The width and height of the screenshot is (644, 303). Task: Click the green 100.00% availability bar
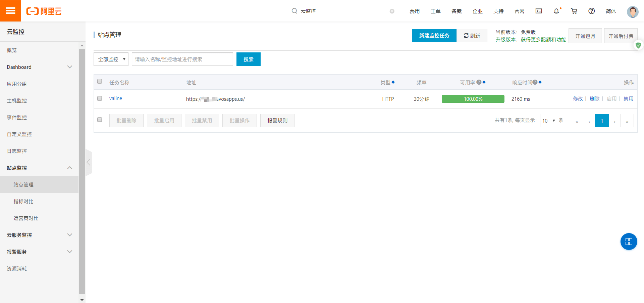pyautogui.click(x=473, y=99)
